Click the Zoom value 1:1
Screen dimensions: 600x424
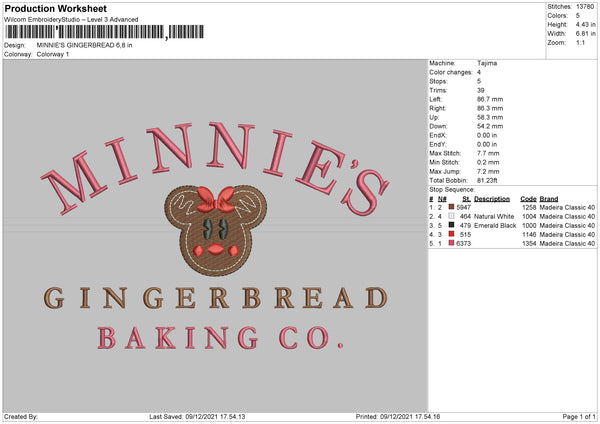tap(580, 43)
